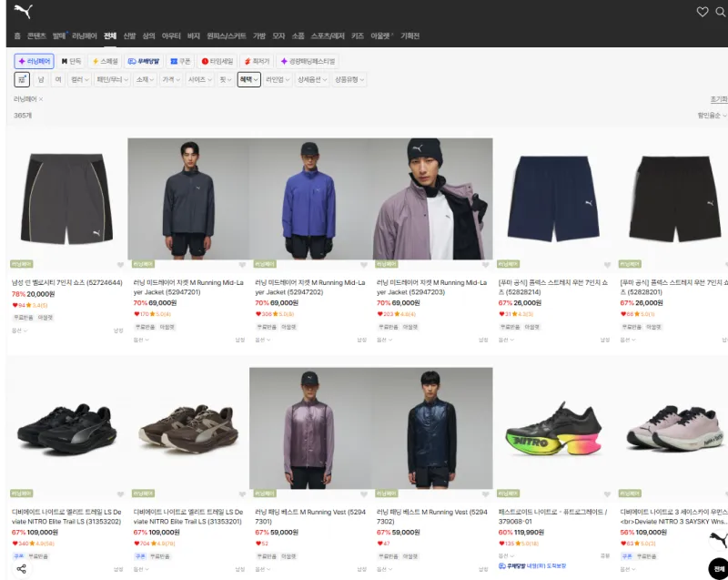The width and height of the screenshot is (728, 580).
Task: Open the 기획전 nav tab
Action: 410,36
